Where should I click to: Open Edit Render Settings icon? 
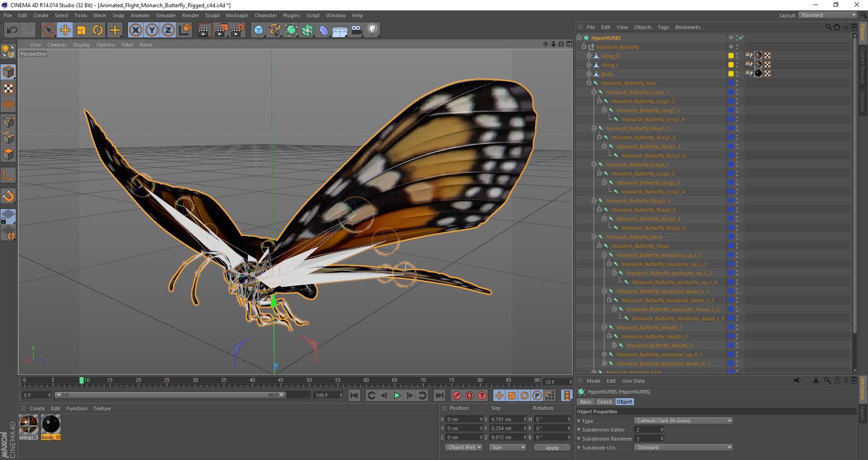pos(237,30)
